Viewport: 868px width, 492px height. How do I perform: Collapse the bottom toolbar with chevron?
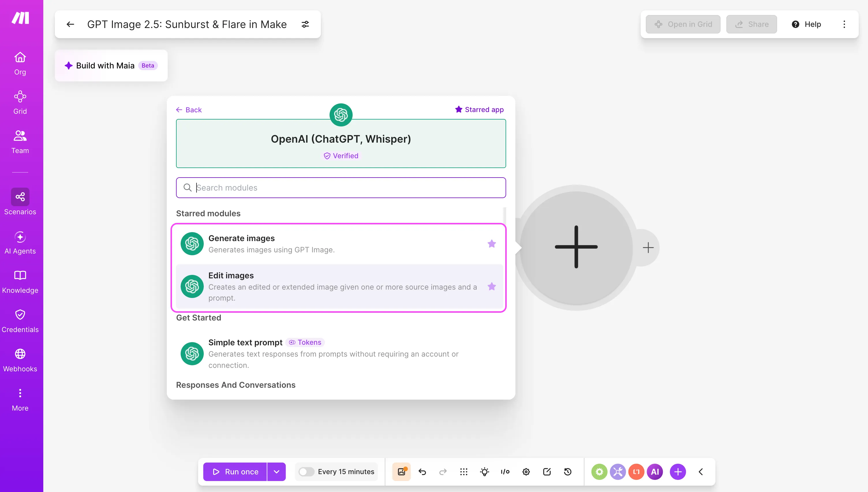pyautogui.click(x=701, y=472)
